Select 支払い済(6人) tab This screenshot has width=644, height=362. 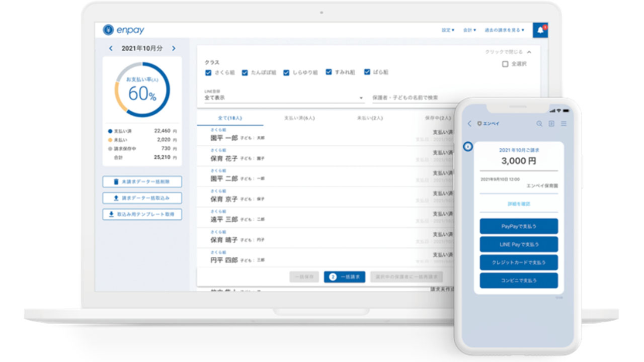(x=299, y=118)
